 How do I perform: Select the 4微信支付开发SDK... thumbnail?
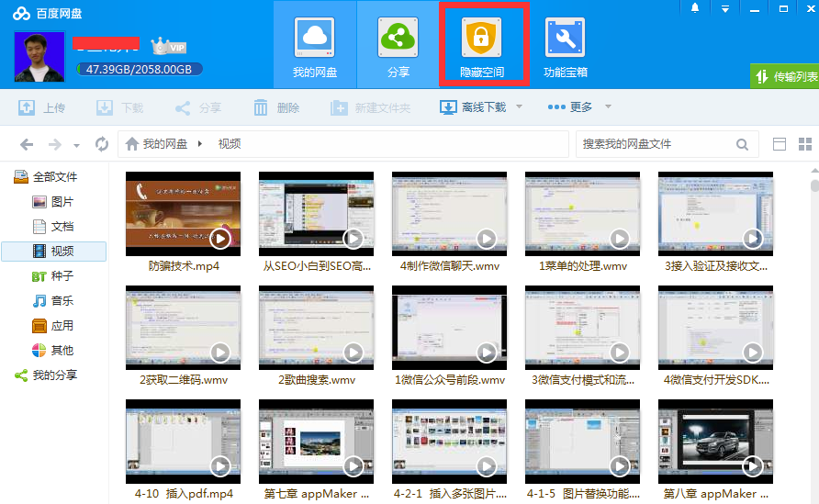[x=715, y=328]
